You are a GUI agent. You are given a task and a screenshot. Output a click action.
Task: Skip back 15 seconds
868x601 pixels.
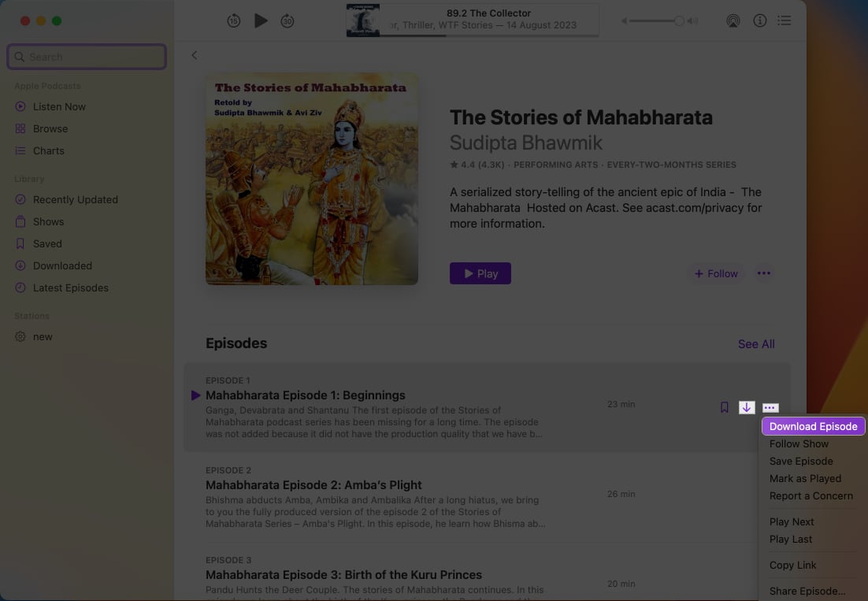pos(234,21)
